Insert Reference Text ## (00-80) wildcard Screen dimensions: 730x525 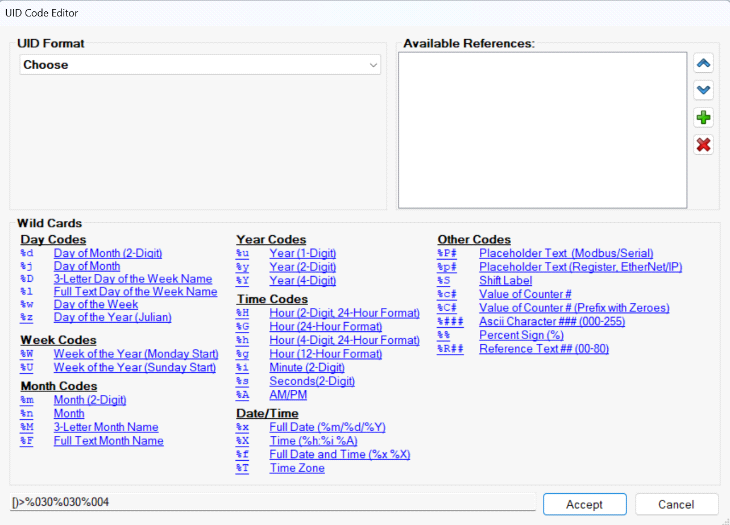point(543,349)
